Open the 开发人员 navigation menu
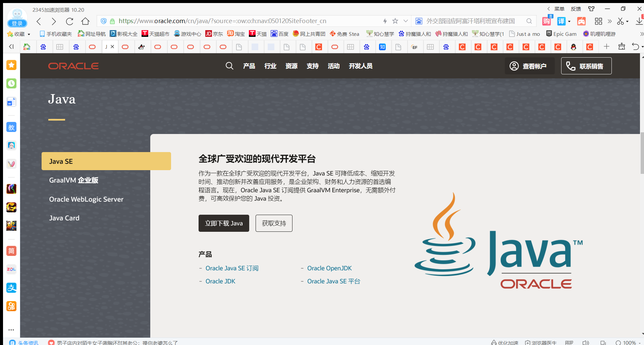 [361, 66]
